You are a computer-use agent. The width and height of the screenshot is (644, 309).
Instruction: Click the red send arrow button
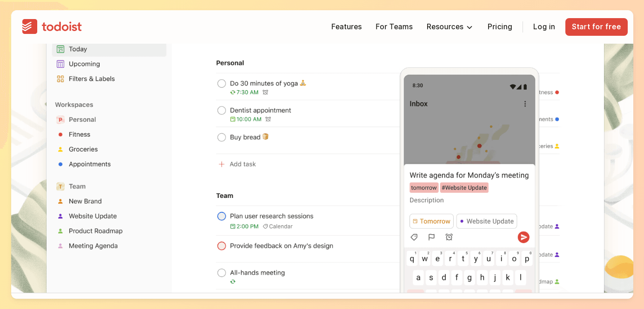point(523,237)
